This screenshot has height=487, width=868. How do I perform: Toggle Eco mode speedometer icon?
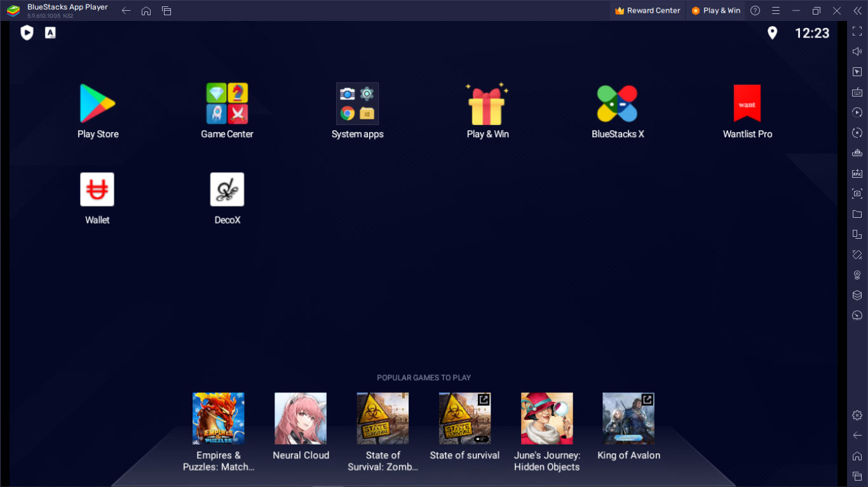tap(857, 316)
